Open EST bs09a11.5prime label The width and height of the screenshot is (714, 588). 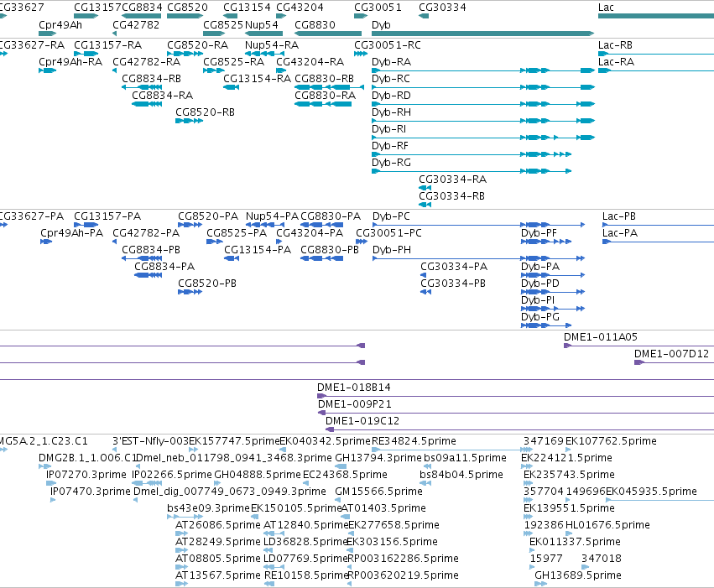click(465, 458)
